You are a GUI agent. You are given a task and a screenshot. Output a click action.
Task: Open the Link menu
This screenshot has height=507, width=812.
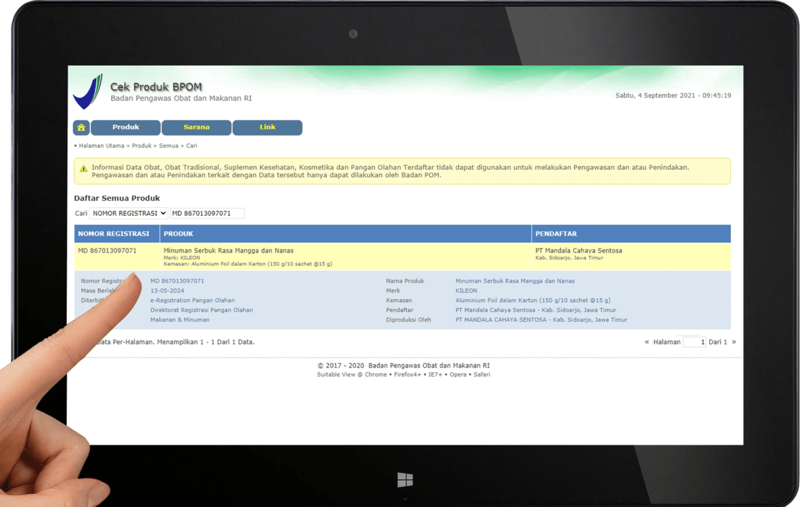(267, 127)
